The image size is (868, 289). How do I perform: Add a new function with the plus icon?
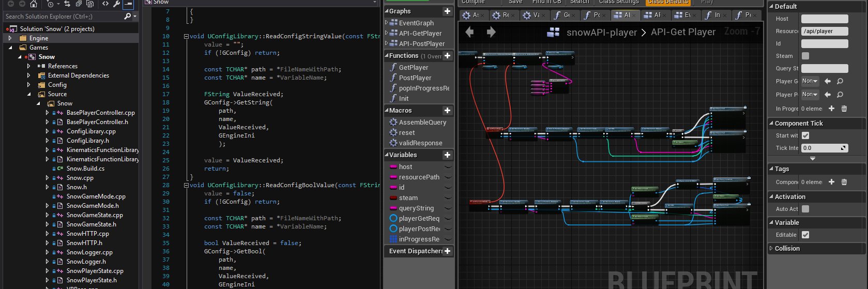pyautogui.click(x=447, y=55)
